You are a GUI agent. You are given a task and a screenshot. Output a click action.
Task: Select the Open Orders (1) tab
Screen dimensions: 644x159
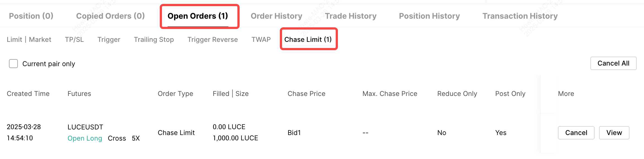[198, 16]
